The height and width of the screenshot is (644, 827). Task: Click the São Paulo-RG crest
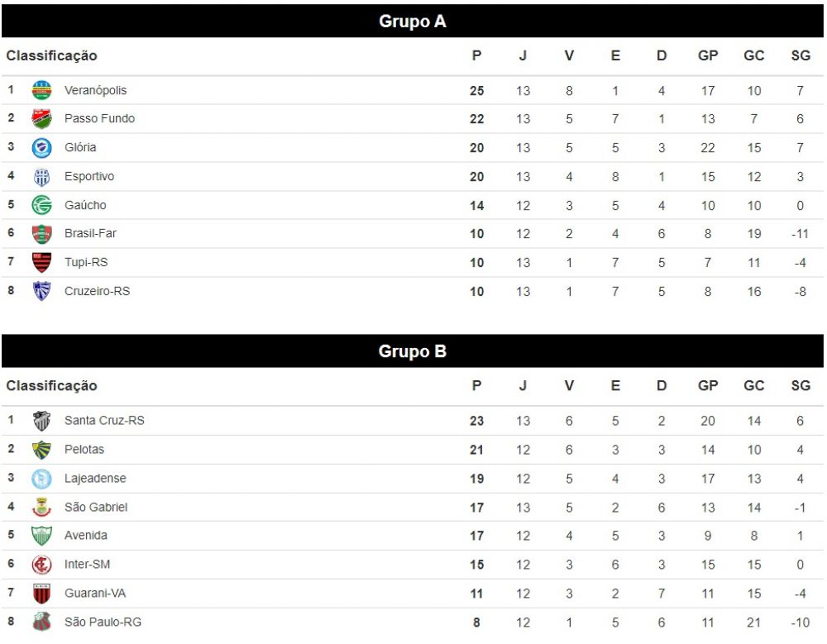click(41, 622)
